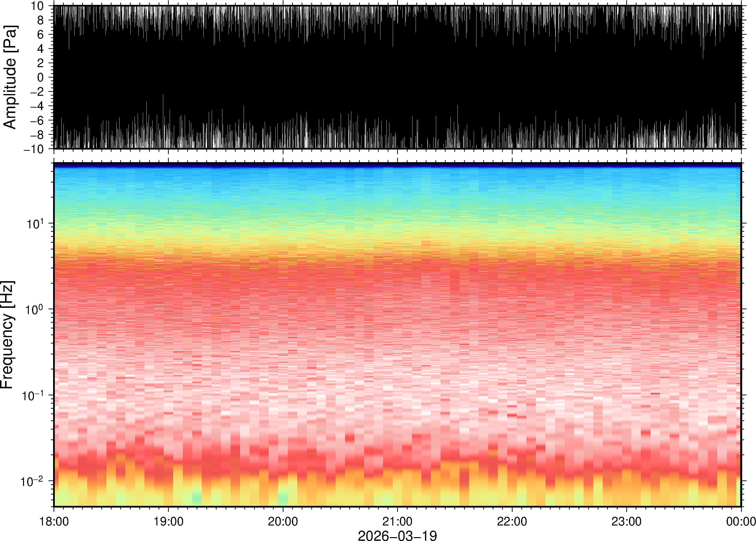
Task: Select the 22:00 time tick label
Action: coord(512,521)
